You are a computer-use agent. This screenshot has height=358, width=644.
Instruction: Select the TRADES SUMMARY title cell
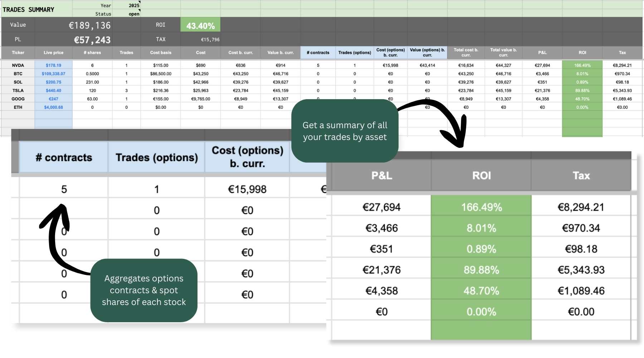pos(29,10)
